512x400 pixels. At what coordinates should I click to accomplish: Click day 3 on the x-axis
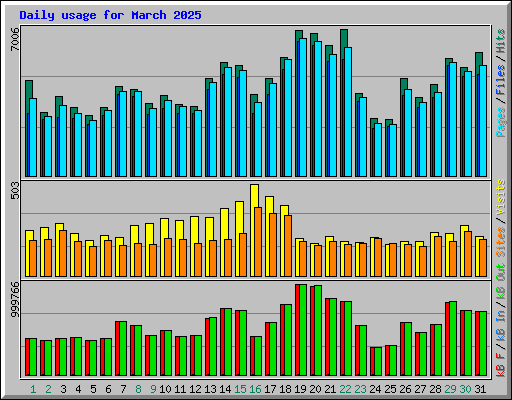63,389
